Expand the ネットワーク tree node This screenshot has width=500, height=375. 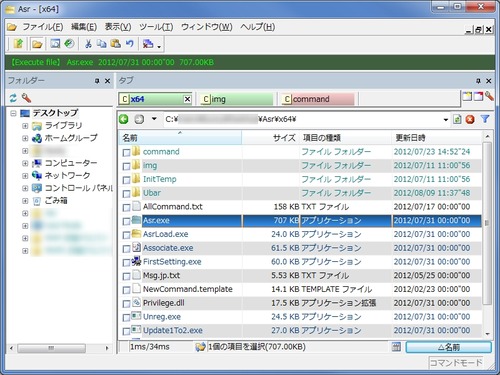coord(25,176)
